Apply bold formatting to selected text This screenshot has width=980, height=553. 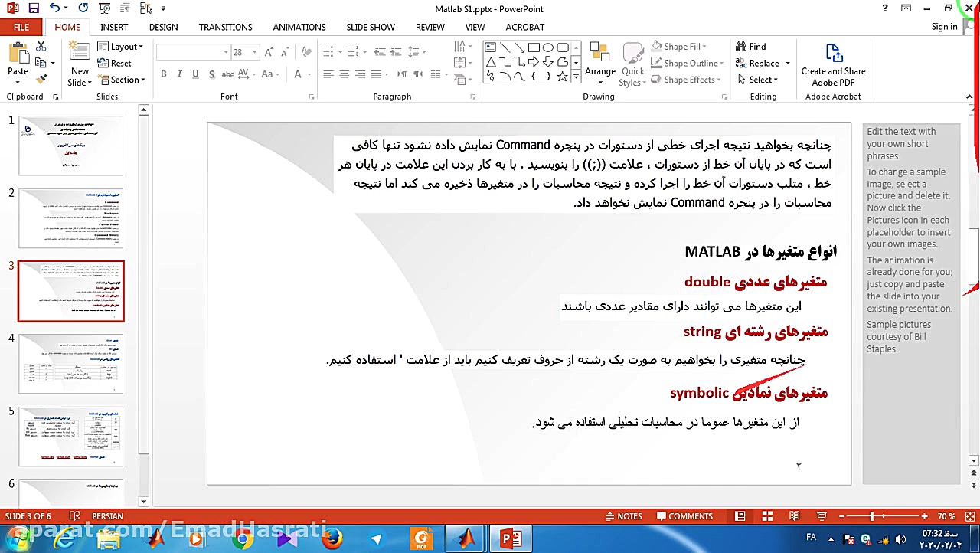coord(163,74)
